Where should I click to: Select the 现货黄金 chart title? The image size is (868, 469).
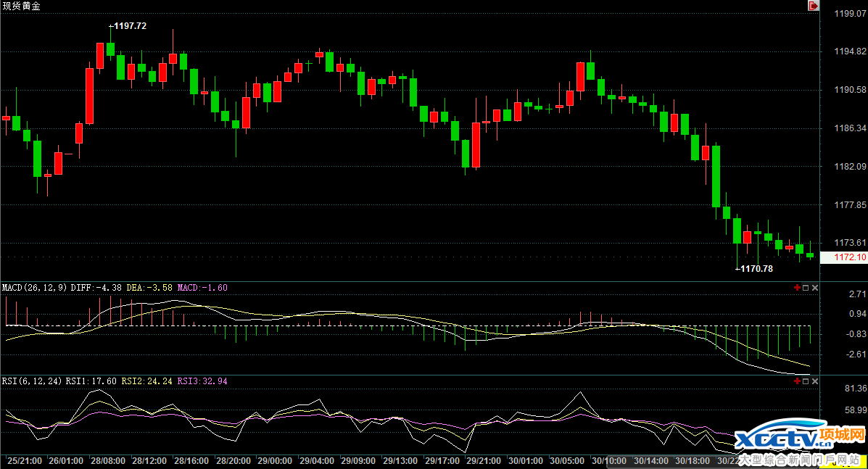coord(20,6)
